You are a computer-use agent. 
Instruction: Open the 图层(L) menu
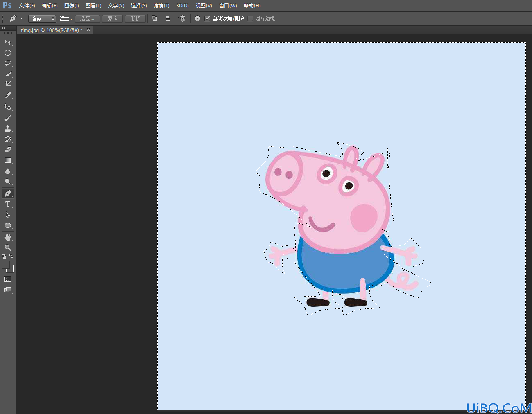tap(93, 6)
